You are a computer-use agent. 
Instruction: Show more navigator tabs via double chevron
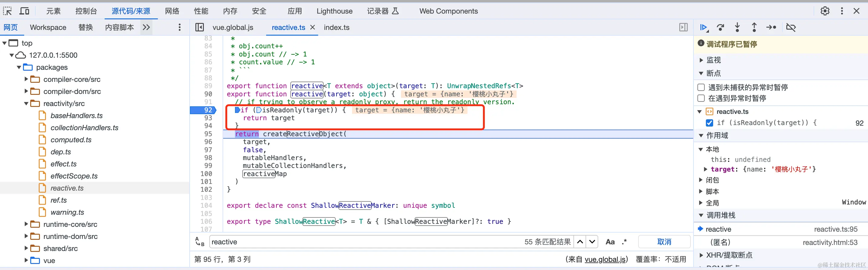[146, 27]
